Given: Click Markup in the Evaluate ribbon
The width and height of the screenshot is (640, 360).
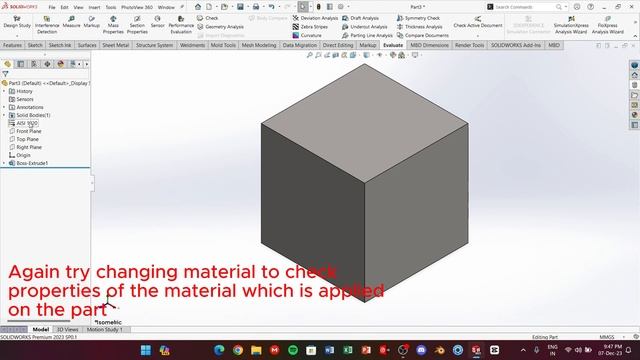Looking at the screenshot, I should tap(91, 22).
